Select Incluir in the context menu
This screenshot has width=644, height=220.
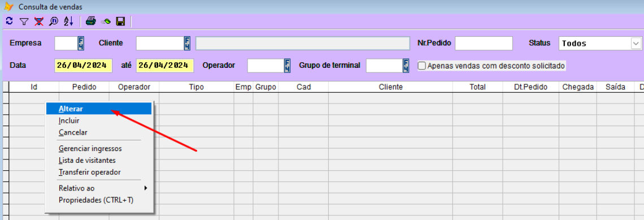(x=99, y=120)
